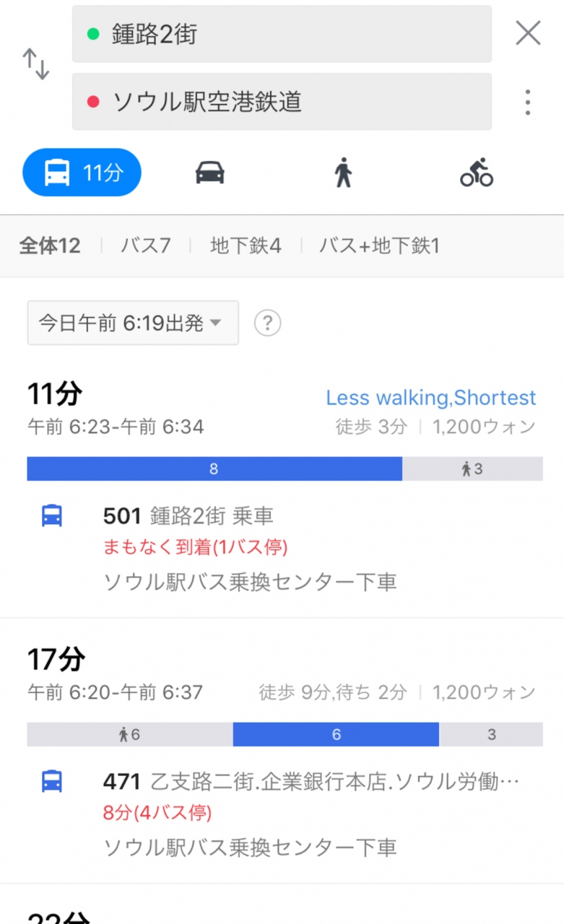Tap the blue bus icon for route 471
Image resolution: width=564 pixels, height=924 pixels.
[x=52, y=781]
